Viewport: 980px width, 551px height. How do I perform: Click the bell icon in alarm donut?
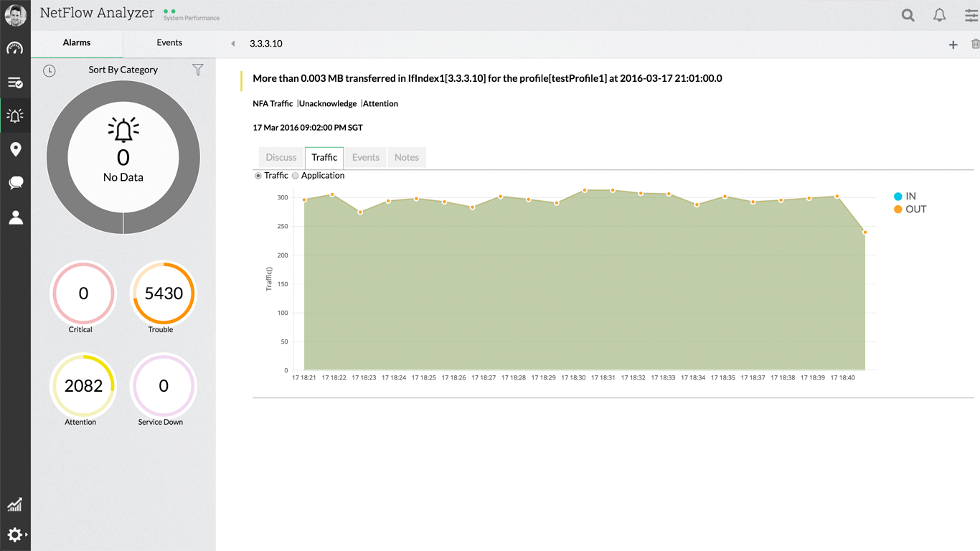pos(123,131)
